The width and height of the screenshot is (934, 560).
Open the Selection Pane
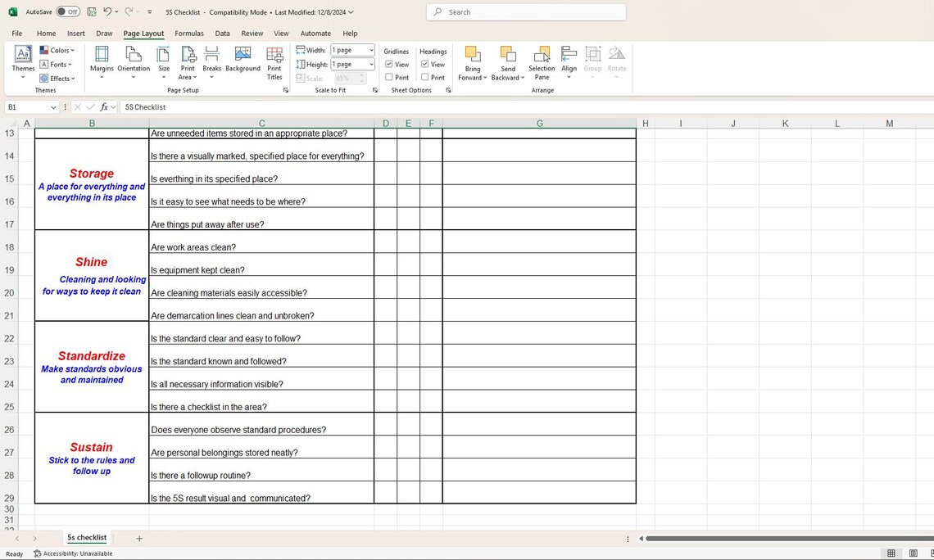[542, 62]
